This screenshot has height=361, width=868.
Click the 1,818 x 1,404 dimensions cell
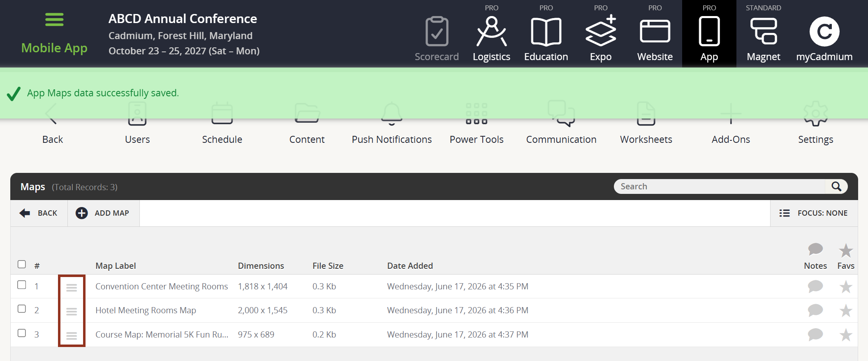[262, 286]
